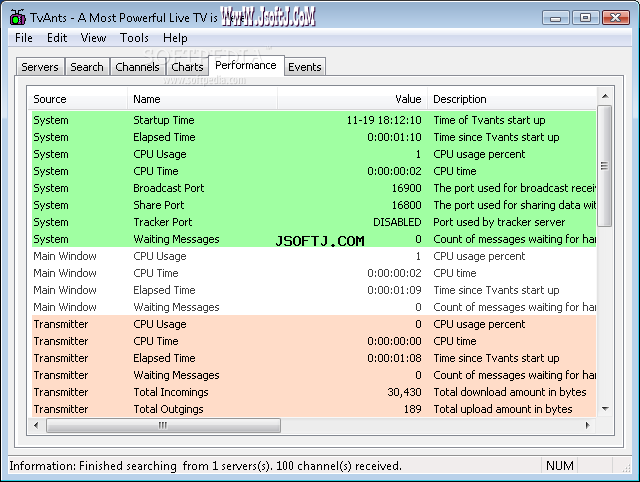Sort by the Description column header
Screen dimensions: 640x482
pos(512,99)
